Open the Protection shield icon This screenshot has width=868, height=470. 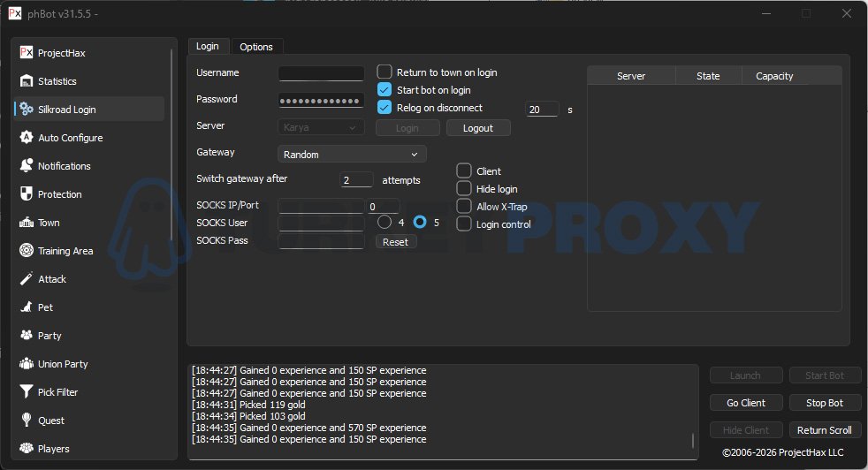coord(26,193)
